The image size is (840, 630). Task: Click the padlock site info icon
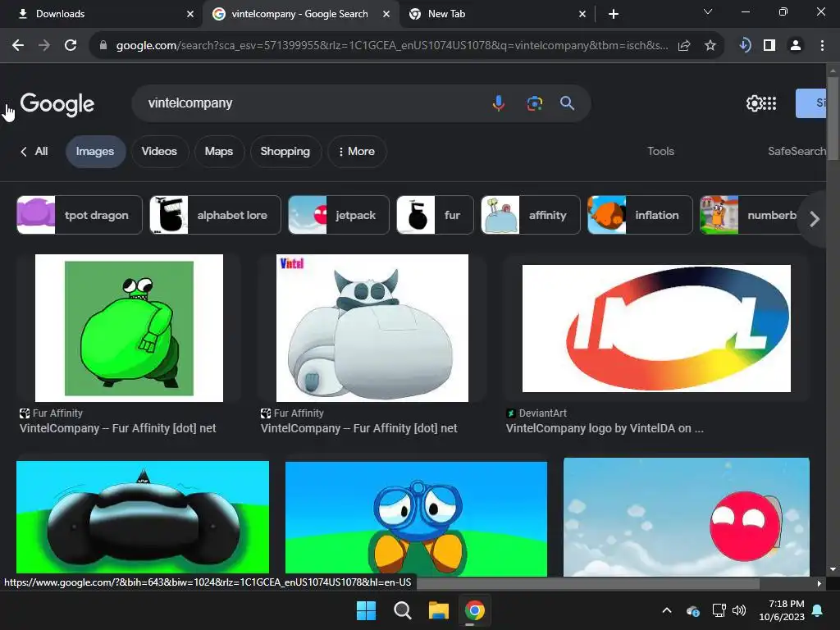point(103,46)
